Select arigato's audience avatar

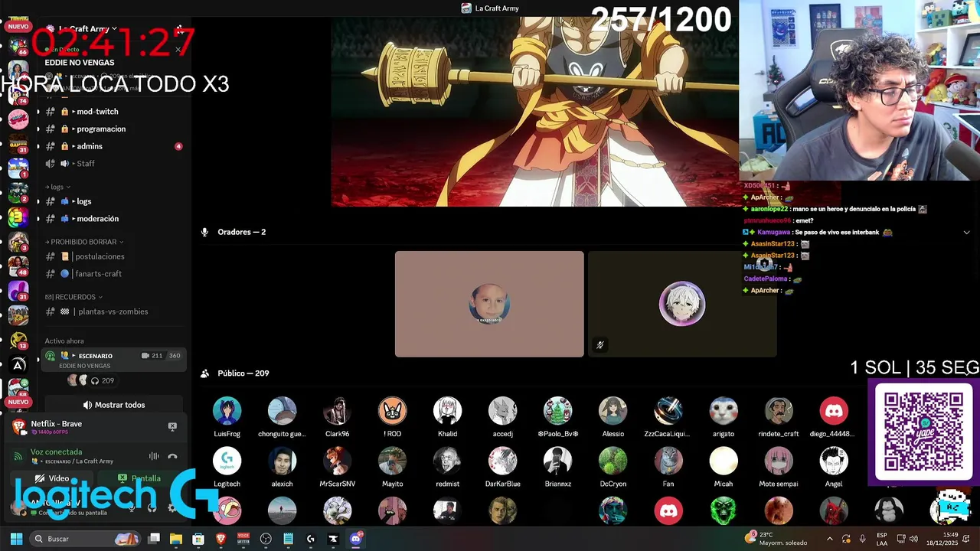click(724, 411)
